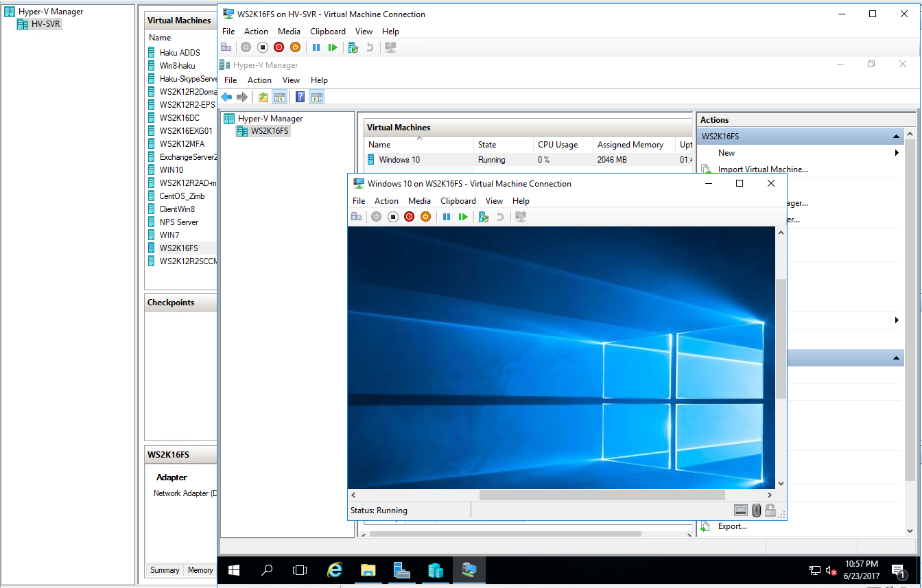
Task: Click lock status icon in Windows 10 connection window
Action: coord(770,510)
